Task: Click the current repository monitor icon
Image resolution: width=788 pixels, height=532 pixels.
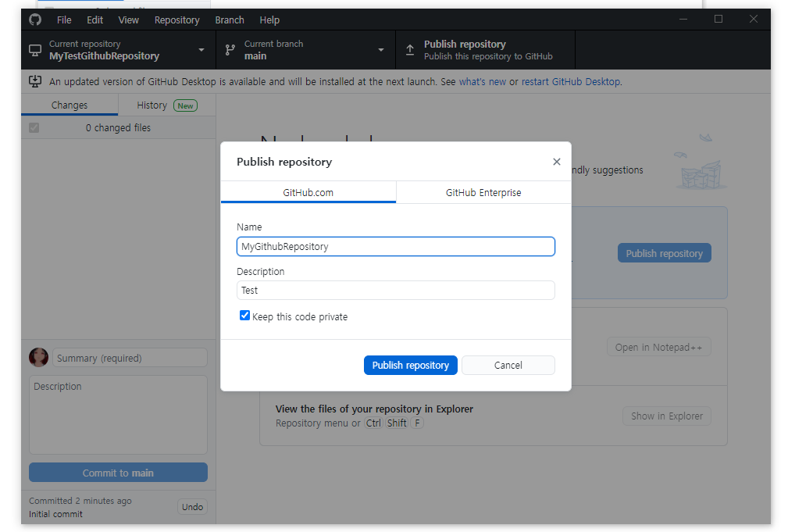Action: (x=35, y=50)
